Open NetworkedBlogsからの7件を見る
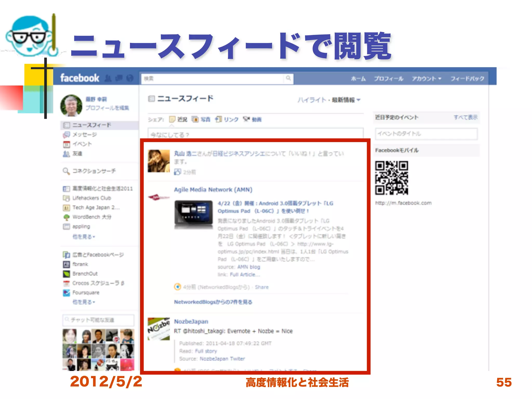532x399 pixels. [x=213, y=302]
